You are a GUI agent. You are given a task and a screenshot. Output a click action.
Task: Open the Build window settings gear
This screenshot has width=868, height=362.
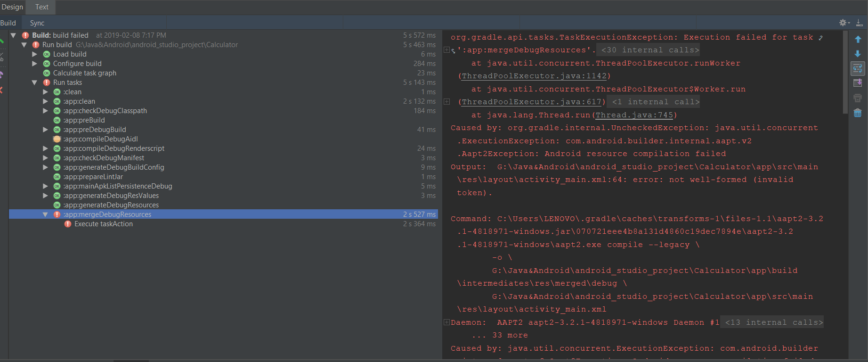843,23
